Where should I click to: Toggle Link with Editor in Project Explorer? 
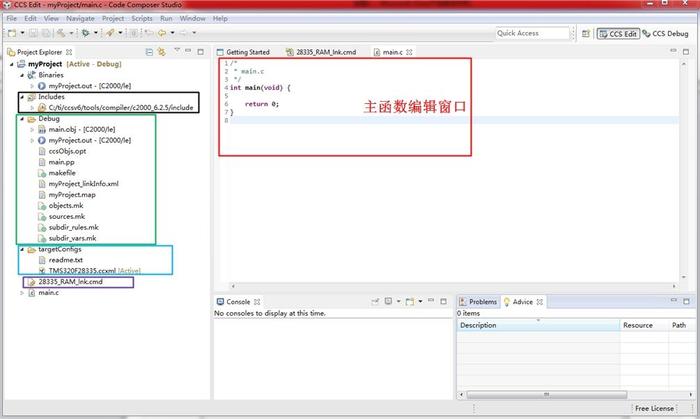[x=162, y=52]
